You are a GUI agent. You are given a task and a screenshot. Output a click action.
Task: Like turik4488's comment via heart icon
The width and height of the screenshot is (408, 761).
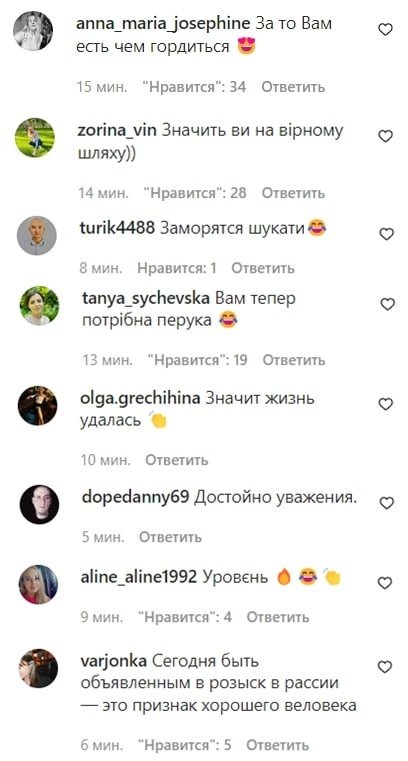[x=386, y=234]
